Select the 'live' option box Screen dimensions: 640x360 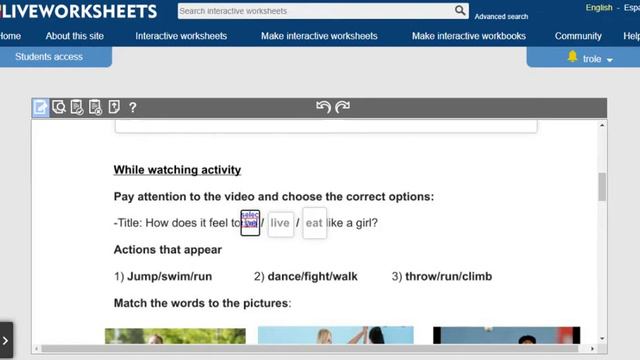(x=280, y=223)
